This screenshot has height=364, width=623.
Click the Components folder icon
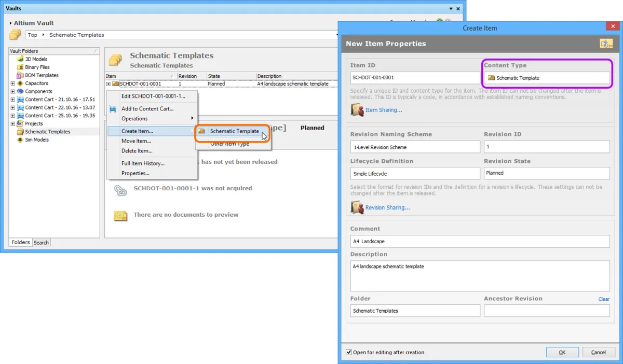20,91
